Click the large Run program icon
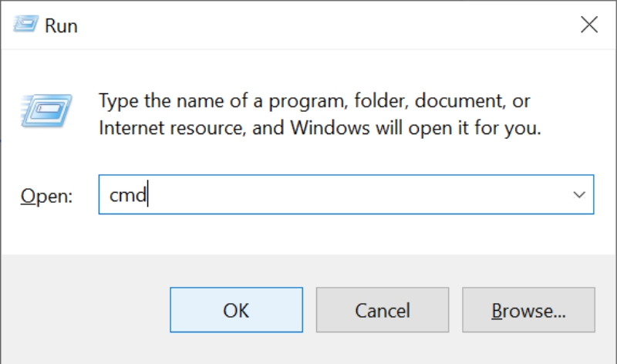Screen dimensions: 617x364 pyautogui.click(x=48, y=110)
